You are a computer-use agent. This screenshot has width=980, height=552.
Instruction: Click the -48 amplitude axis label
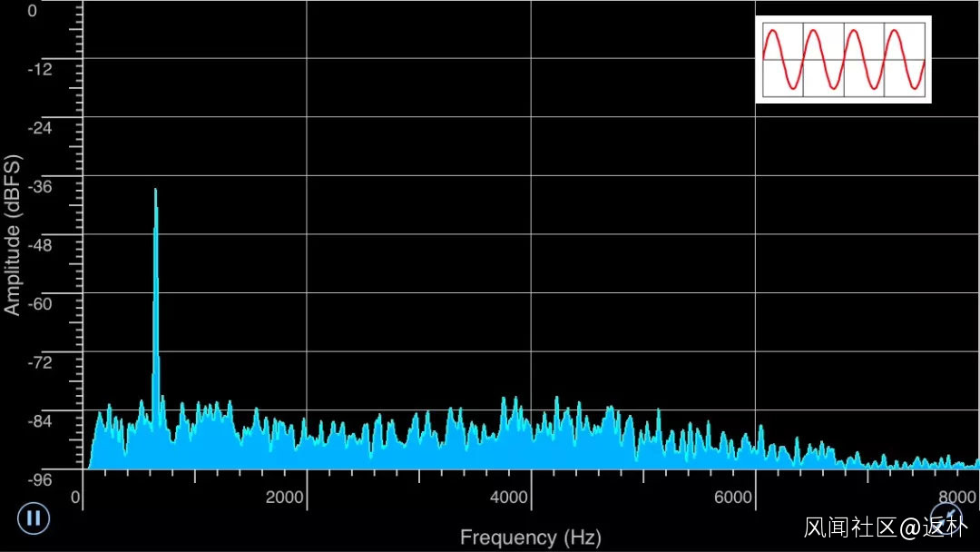[x=40, y=245]
